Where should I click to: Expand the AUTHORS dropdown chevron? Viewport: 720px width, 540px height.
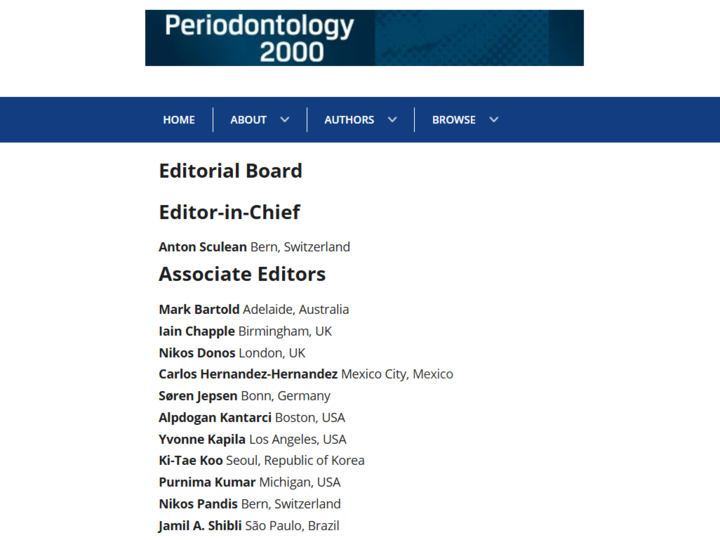coord(392,120)
